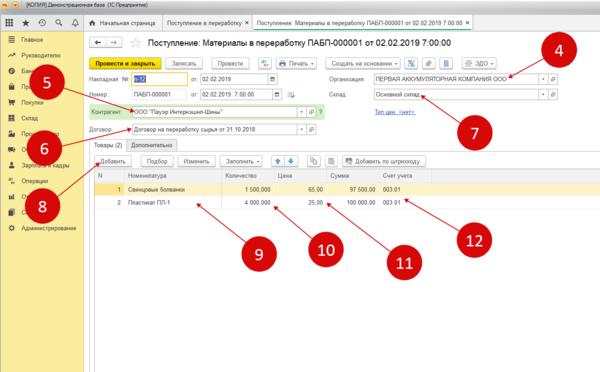This screenshot has width=600, height=372.
Task: Open notifications bell icon
Action: (x=75, y=23)
